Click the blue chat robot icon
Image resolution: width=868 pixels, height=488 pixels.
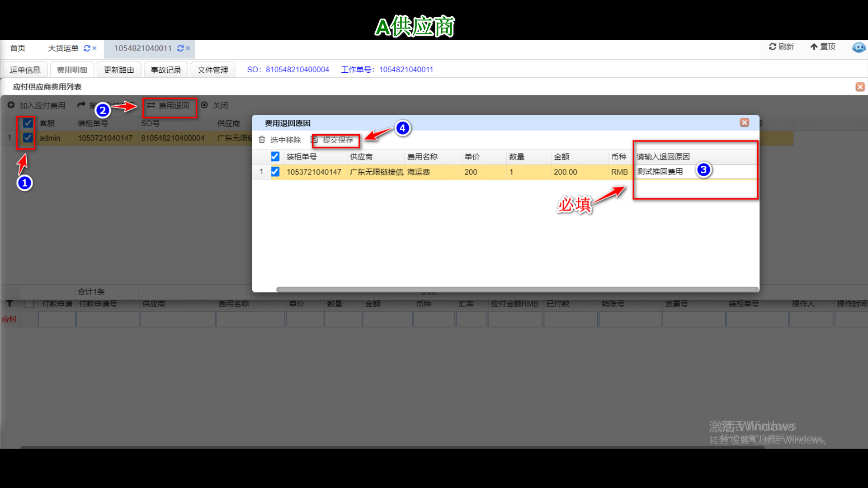pos(859,47)
